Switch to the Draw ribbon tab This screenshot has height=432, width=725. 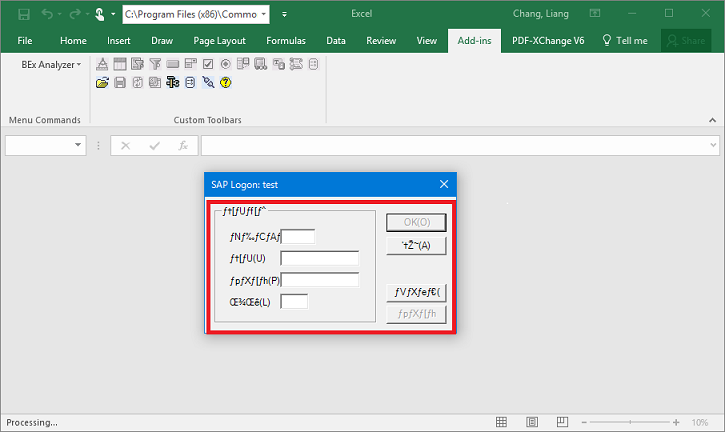[x=162, y=41]
